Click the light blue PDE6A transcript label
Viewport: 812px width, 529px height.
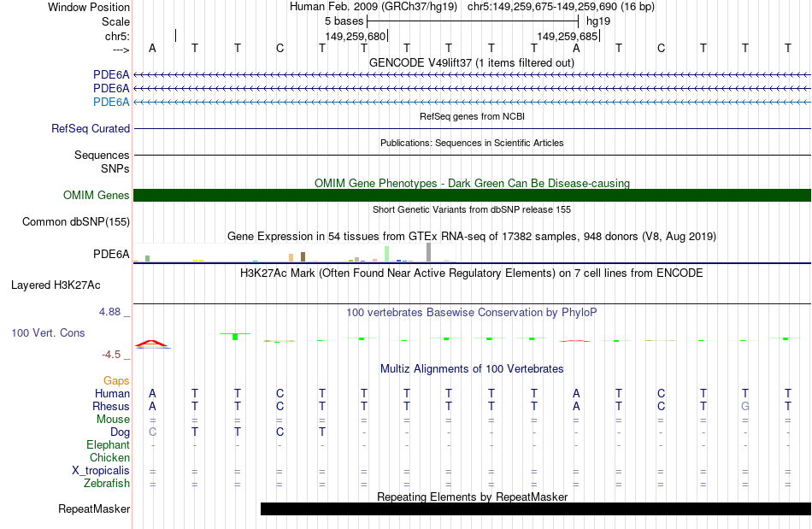(x=111, y=102)
